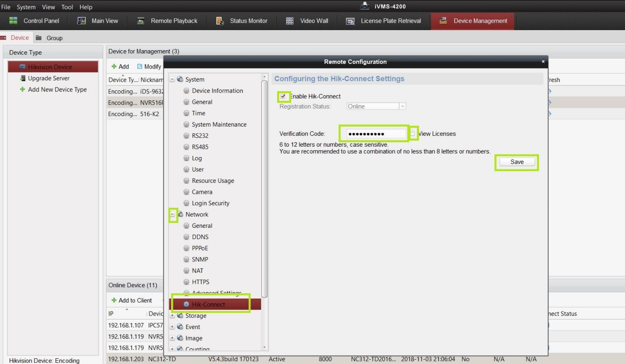Tick the View Licenses checkbox
This screenshot has height=364, width=625.
pos(413,134)
